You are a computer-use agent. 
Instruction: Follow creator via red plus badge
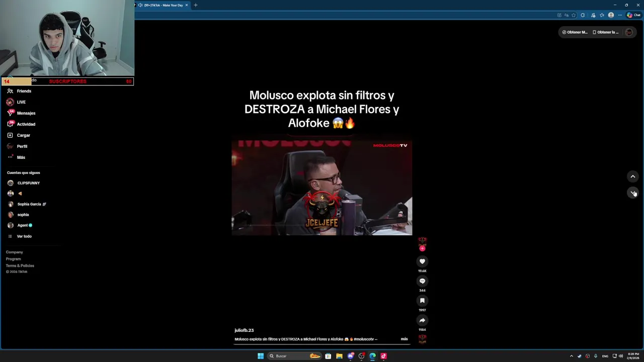[422, 248]
